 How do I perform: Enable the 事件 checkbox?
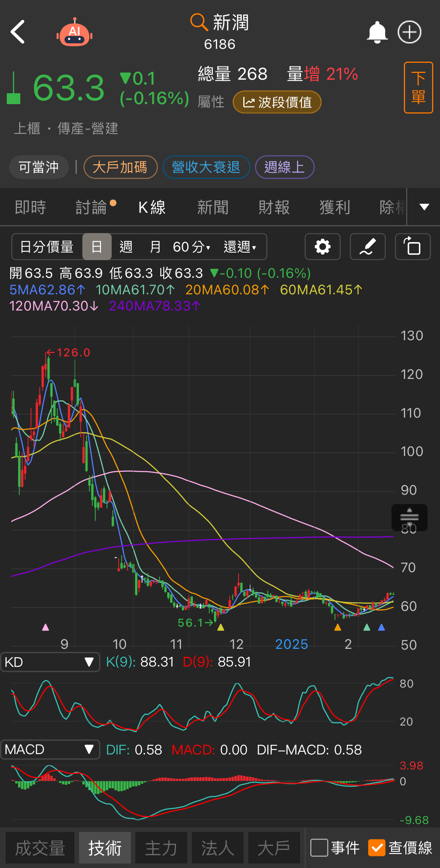(x=319, y=848)
